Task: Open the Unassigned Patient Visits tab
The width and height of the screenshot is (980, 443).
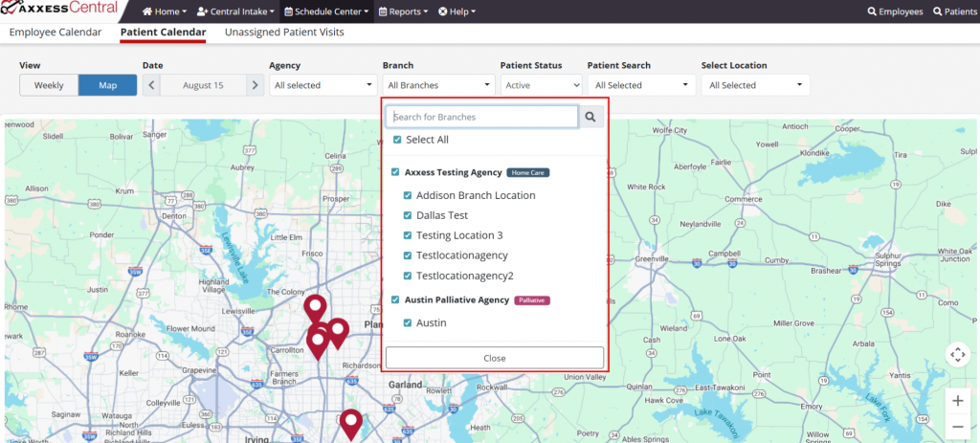Action: pos(284,33)
